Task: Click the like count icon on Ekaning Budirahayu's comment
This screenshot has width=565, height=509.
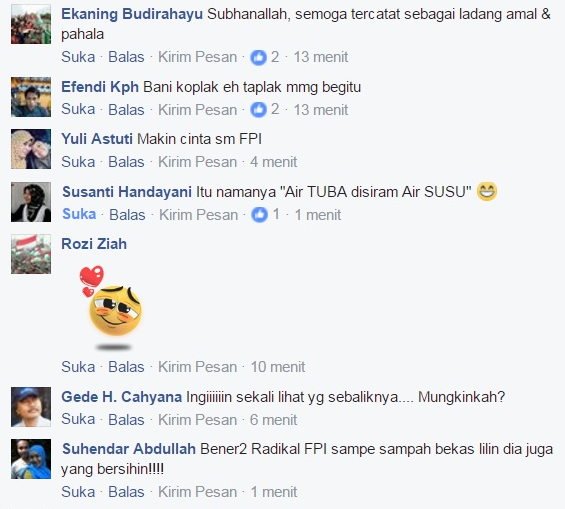Action: click(x=258, y=57)
